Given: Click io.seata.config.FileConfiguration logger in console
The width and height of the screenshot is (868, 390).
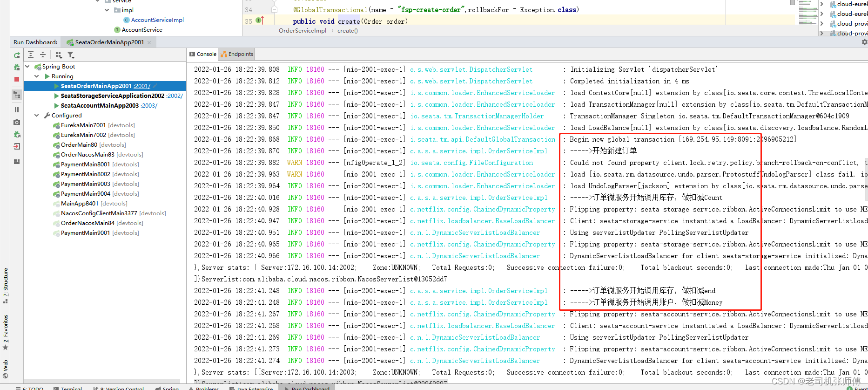Looking at the screenshot, I should pos(471,163).
